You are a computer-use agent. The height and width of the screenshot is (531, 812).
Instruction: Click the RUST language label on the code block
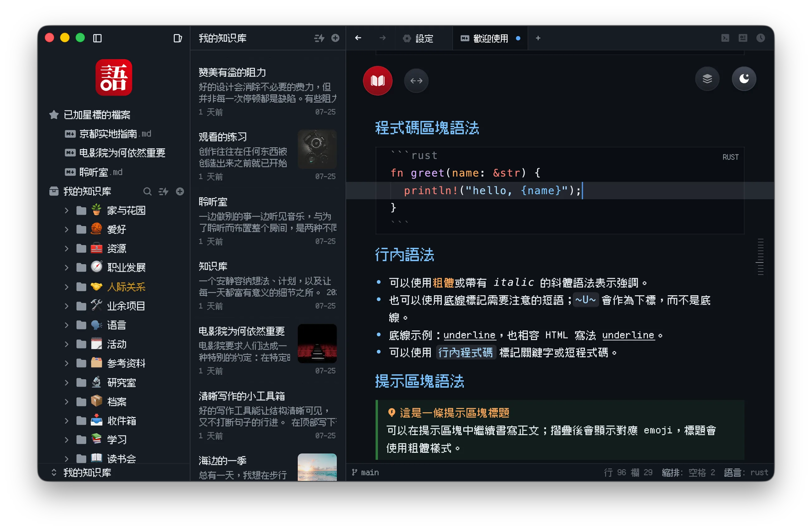tap(730, 157)
